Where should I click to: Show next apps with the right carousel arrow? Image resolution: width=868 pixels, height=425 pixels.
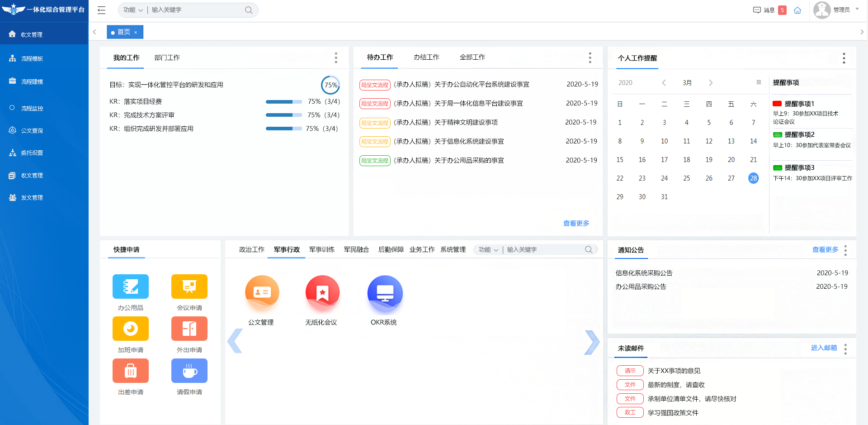click(x=592, y=342)
